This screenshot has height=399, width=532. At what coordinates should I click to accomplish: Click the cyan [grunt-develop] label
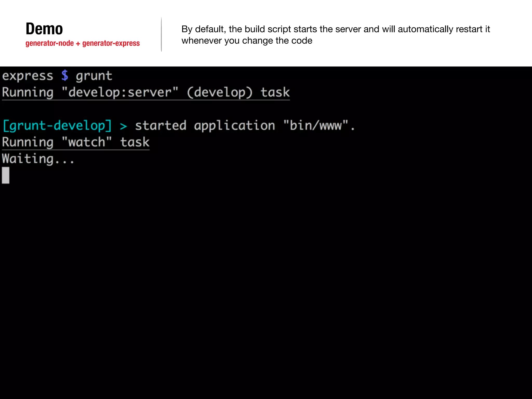[57, 126]
